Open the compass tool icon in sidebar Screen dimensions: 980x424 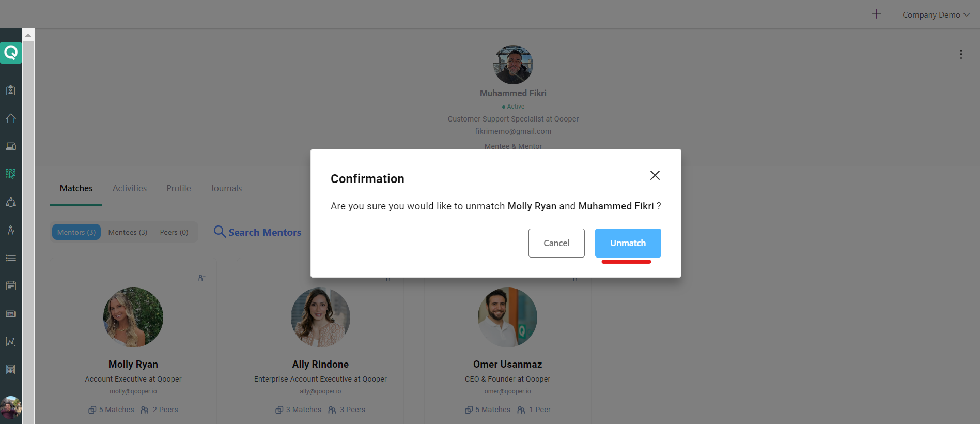(11, 230)
